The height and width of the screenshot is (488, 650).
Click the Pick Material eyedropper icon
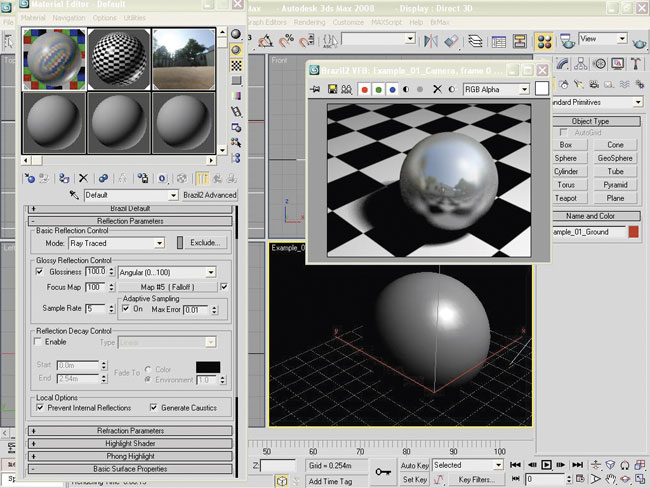[74, 195]
